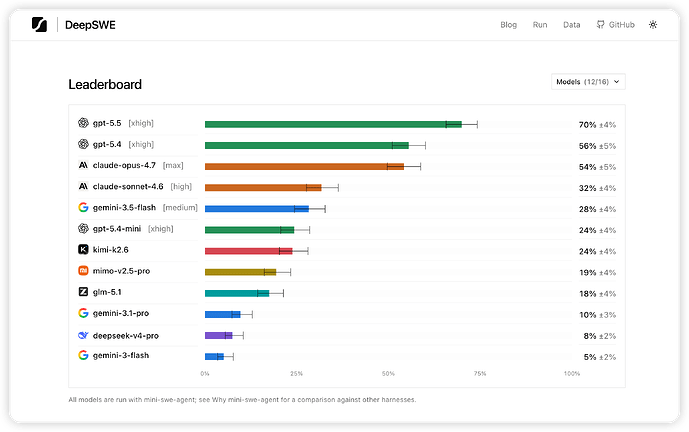Click the Xiaomi icon beside mimo-v2.5-pro

pyautogui.click(x=83, y=271)
